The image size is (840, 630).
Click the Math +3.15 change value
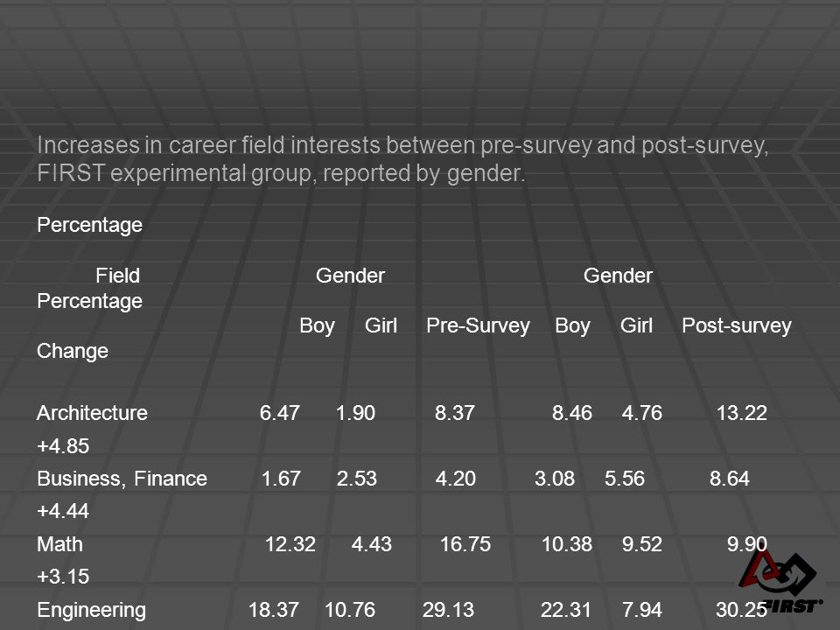click(x=63, y=577)
